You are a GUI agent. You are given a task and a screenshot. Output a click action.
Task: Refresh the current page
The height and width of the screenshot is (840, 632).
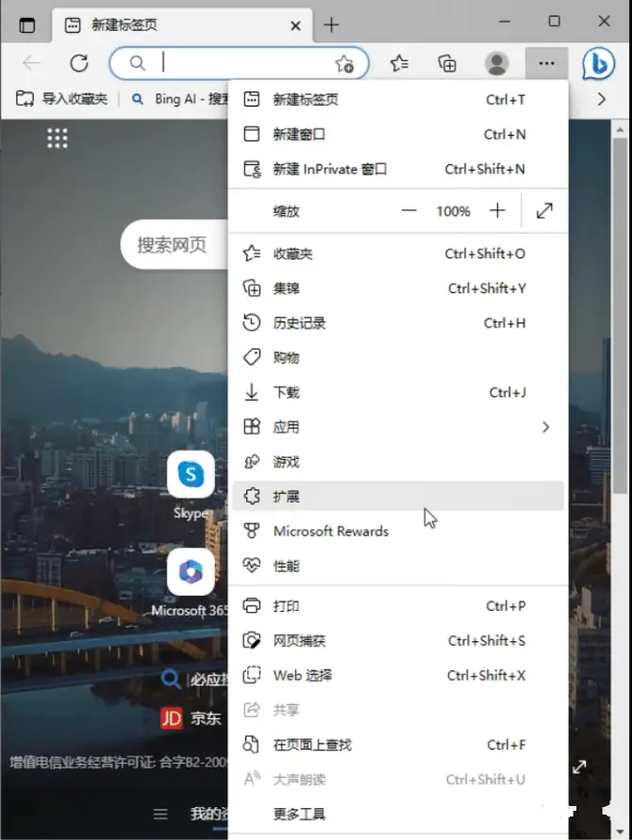click(79, 63)
